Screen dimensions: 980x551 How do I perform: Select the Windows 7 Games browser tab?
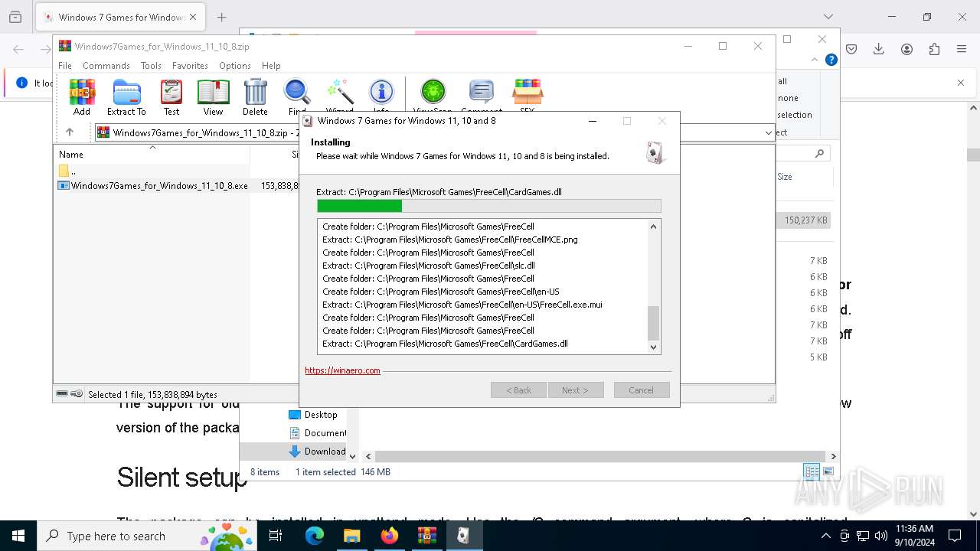click(120, 17)
